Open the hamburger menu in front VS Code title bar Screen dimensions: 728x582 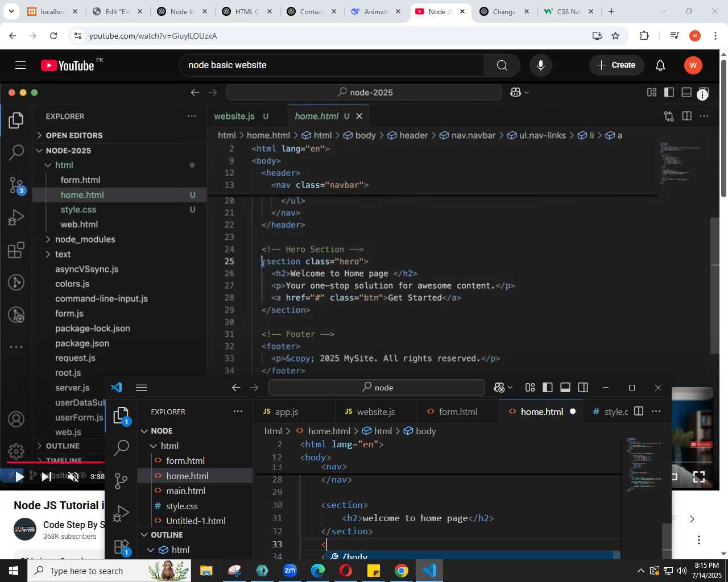click(x=142, y=388)
